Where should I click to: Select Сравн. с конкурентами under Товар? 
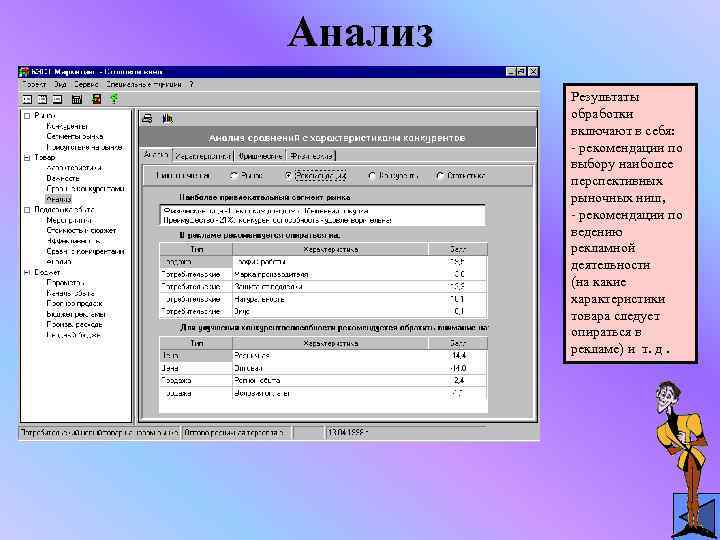85,189
